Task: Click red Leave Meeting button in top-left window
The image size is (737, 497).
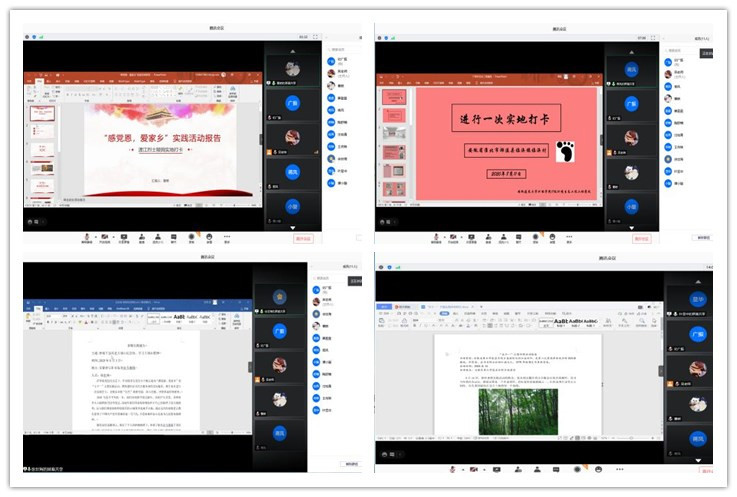Action: (303, 238)
